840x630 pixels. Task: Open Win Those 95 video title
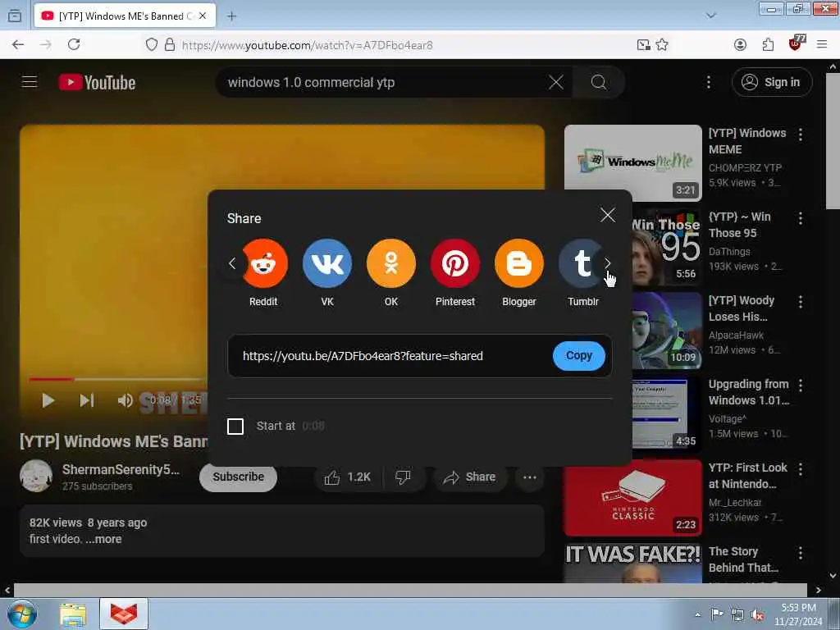point(740,225)
